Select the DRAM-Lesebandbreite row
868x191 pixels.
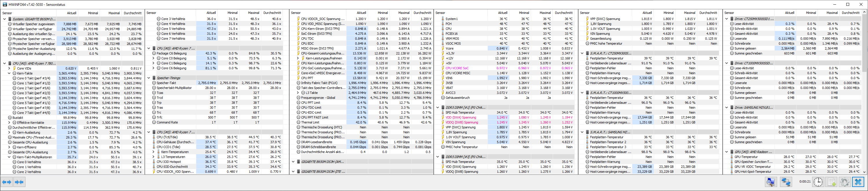(362, 142)
